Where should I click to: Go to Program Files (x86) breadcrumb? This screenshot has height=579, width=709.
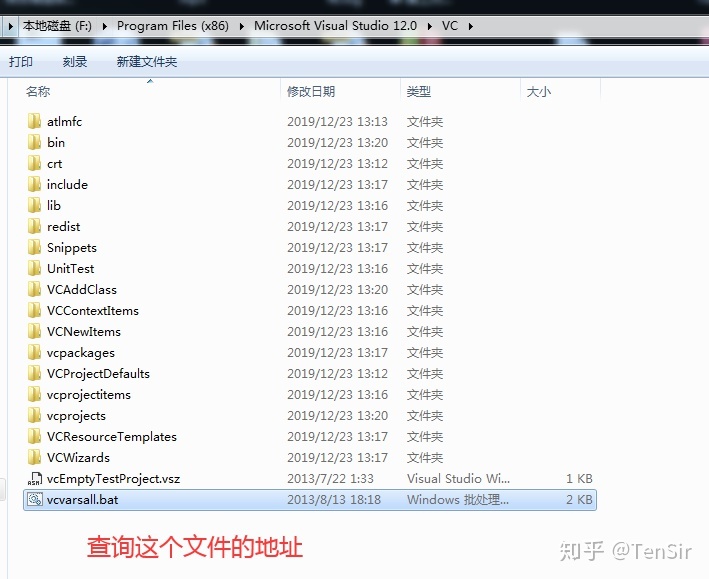(173, 26)
